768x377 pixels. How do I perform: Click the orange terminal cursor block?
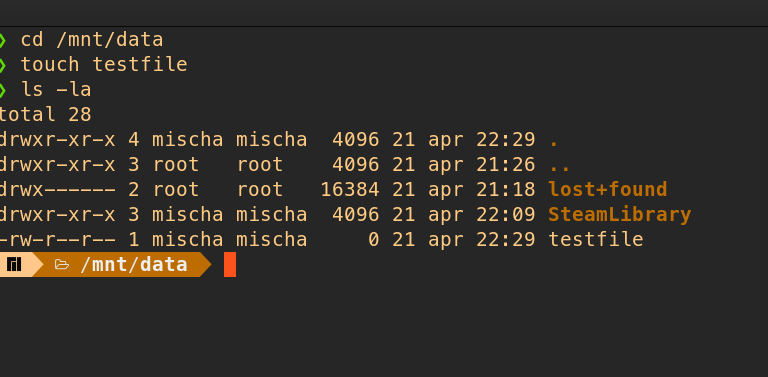click(230, 264)
